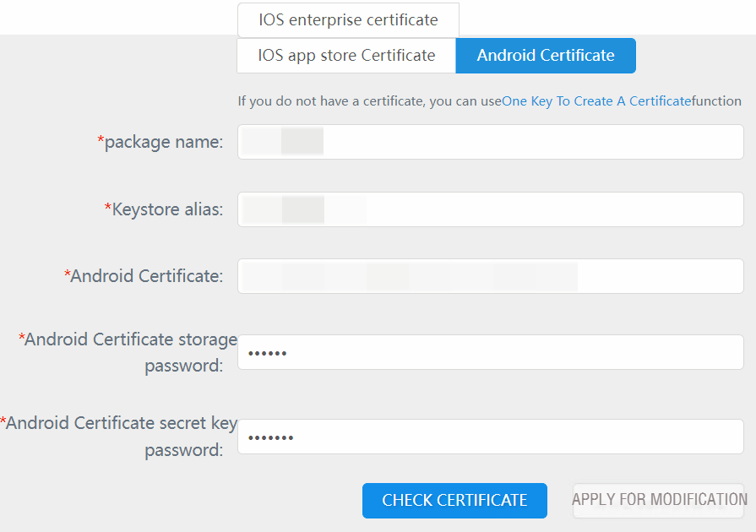
Task: Click inside the package name field
Action: (x=490, y=141)
